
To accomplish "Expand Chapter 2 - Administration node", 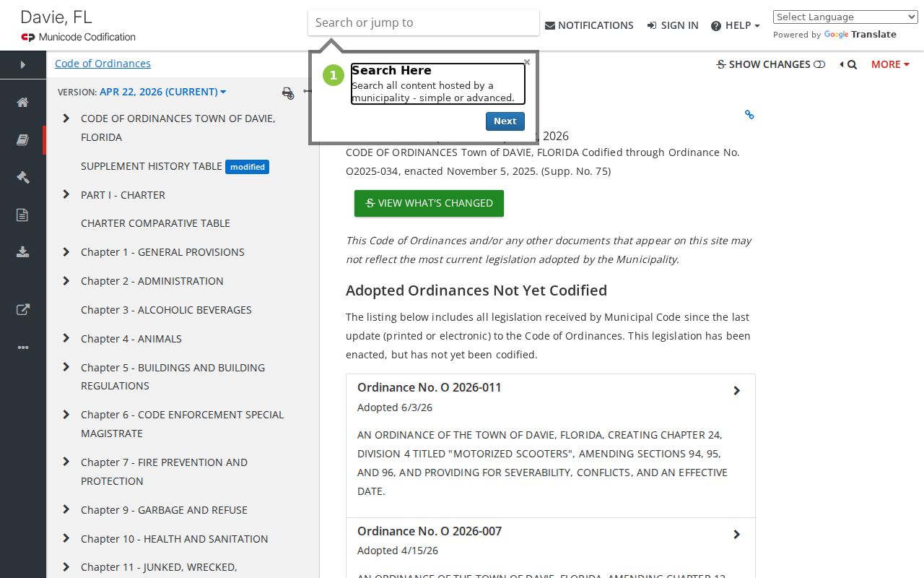I will click(x=66, y=281).
